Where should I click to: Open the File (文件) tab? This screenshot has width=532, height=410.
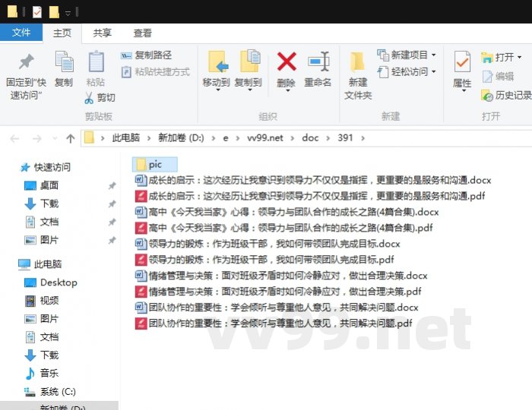21,33
